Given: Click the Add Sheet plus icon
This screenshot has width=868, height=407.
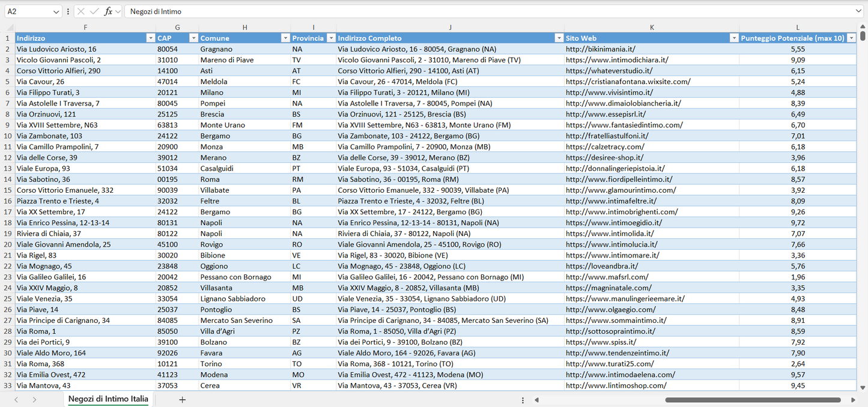Looking at the screenshot, I should click(182, 399).
